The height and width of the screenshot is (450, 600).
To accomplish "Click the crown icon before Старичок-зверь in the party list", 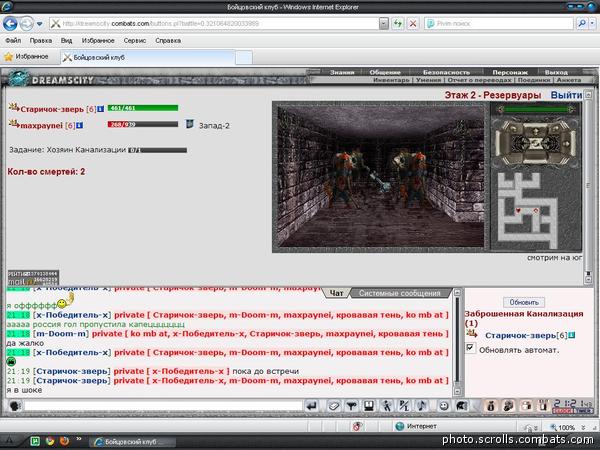I will (14, 108).
